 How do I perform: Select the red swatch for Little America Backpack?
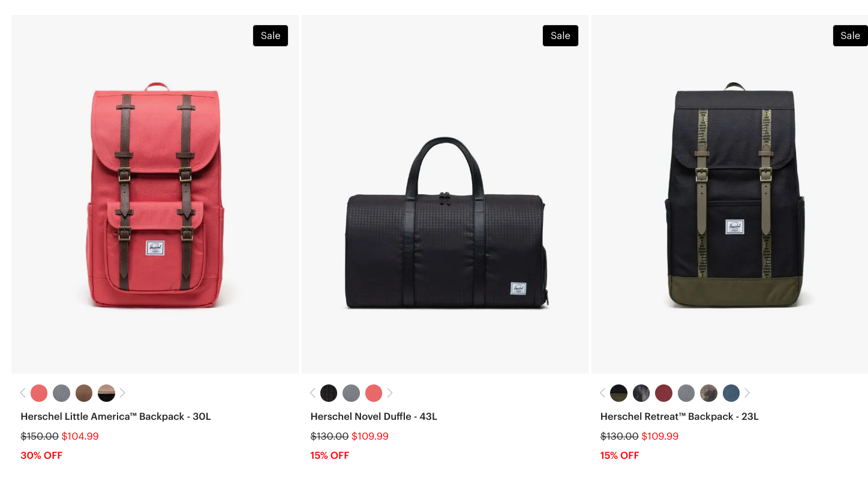click(39, 393)
